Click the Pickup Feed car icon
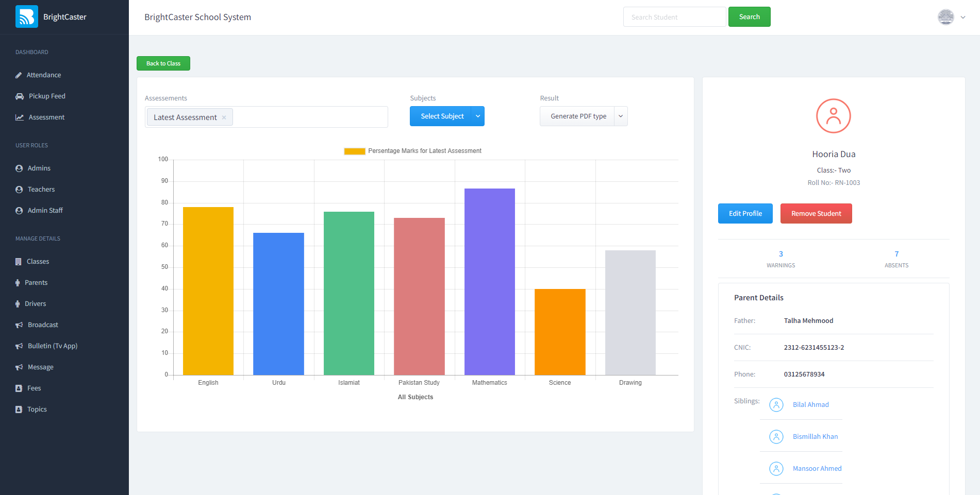This screenshot has width=980, height=495. (20, 96)
